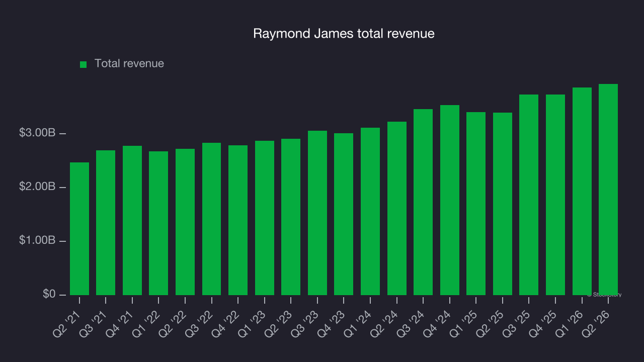644x362 pixels.
Task: Select the 'Total revenue' legend label
Action: (129, 64)
